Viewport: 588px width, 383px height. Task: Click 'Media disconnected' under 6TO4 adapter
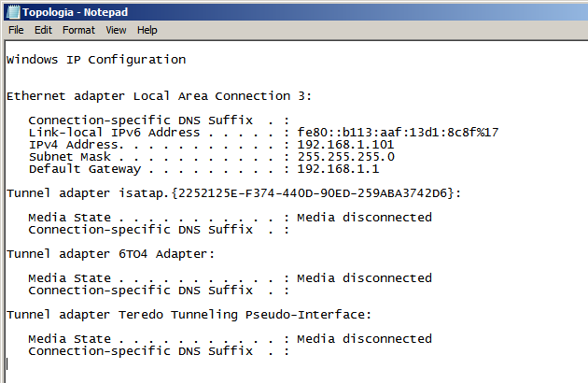(x=364, y=278)
